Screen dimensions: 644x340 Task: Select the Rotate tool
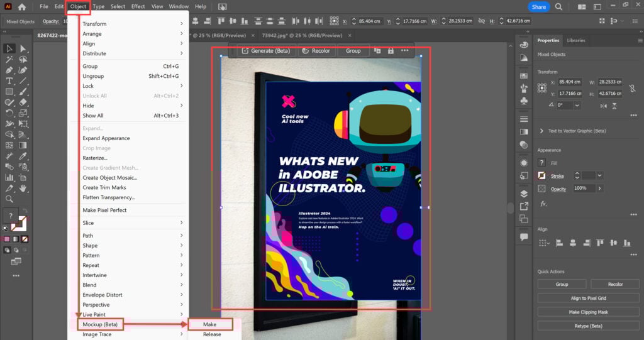click(9, 113)
